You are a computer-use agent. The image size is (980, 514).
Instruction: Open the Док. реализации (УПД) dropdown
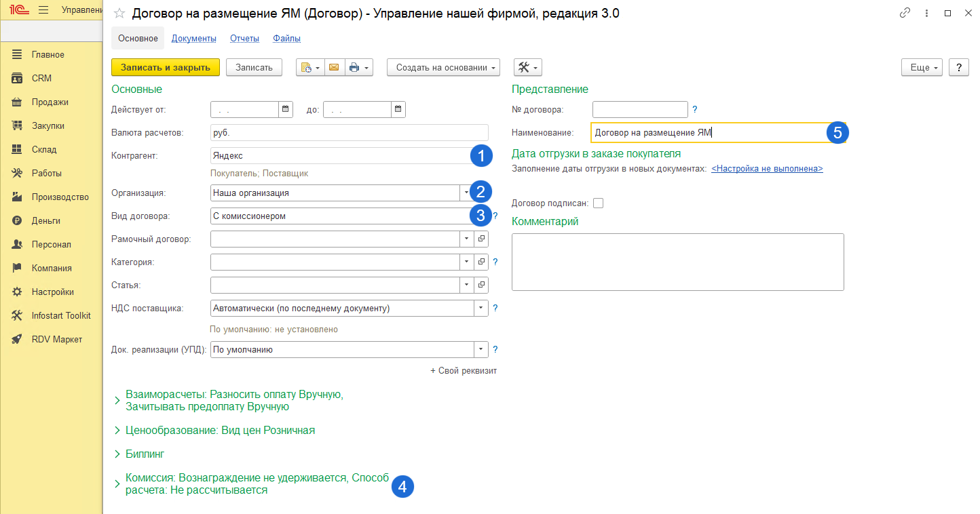pos(481,350)
